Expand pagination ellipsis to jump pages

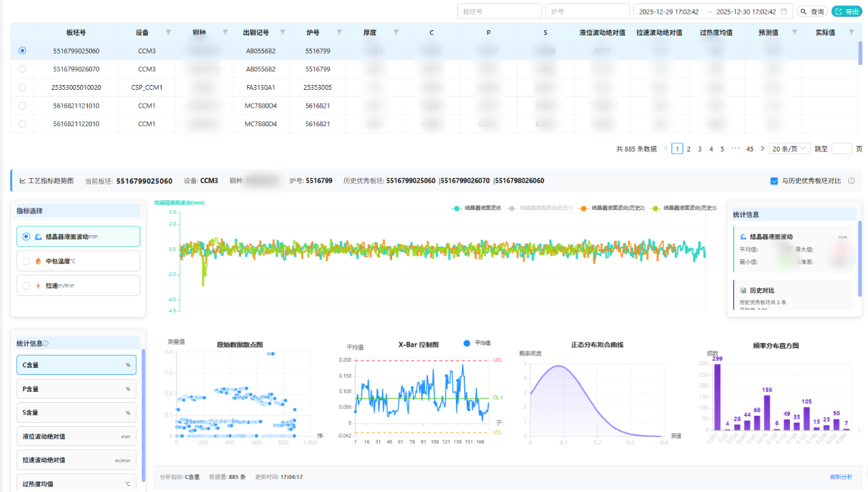pyautogui.click(x=735, y=149)
